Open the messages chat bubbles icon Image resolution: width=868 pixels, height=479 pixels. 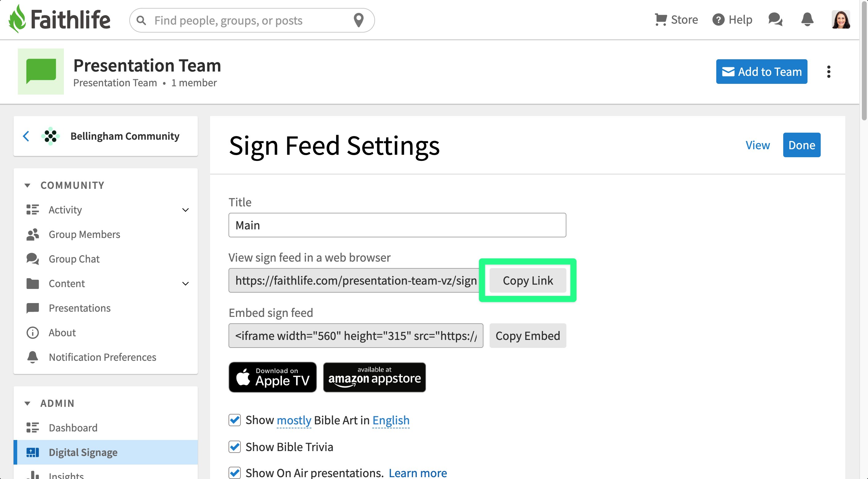775,20
